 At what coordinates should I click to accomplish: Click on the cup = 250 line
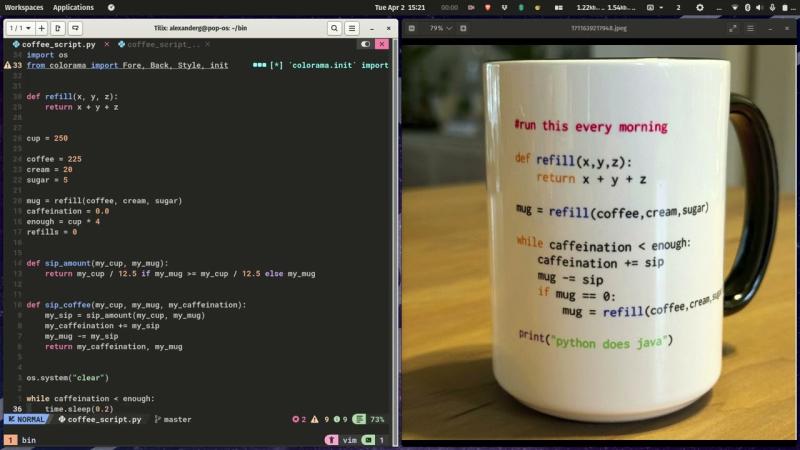tap(47, 138)
